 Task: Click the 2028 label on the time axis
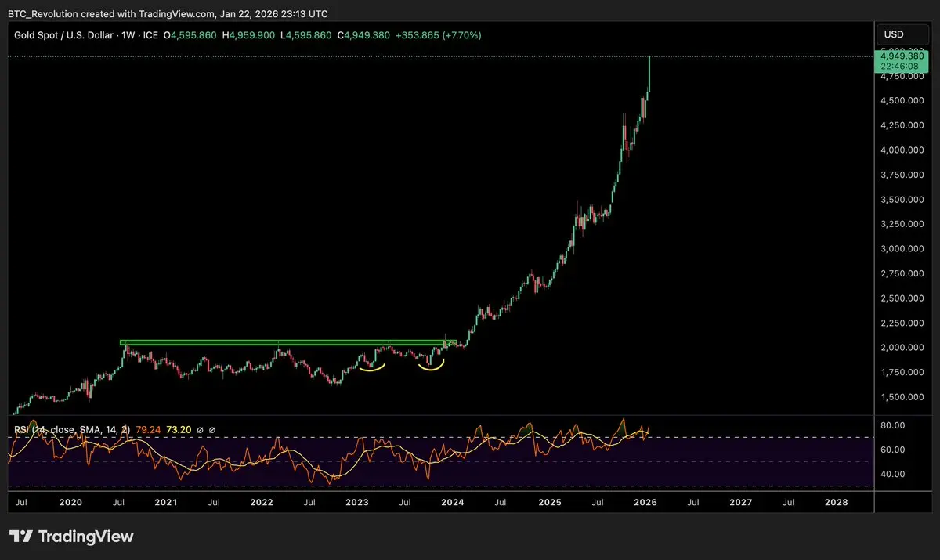(836, 502)
